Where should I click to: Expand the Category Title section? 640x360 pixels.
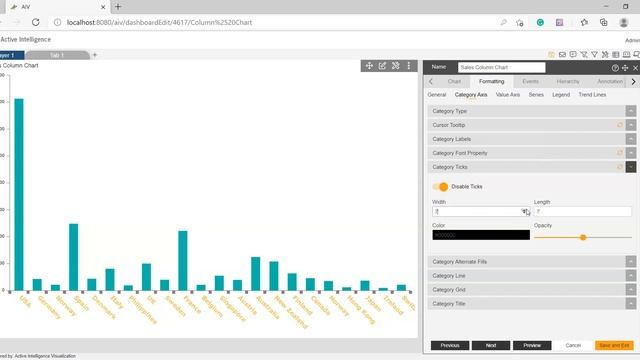[x=631, y=304]
